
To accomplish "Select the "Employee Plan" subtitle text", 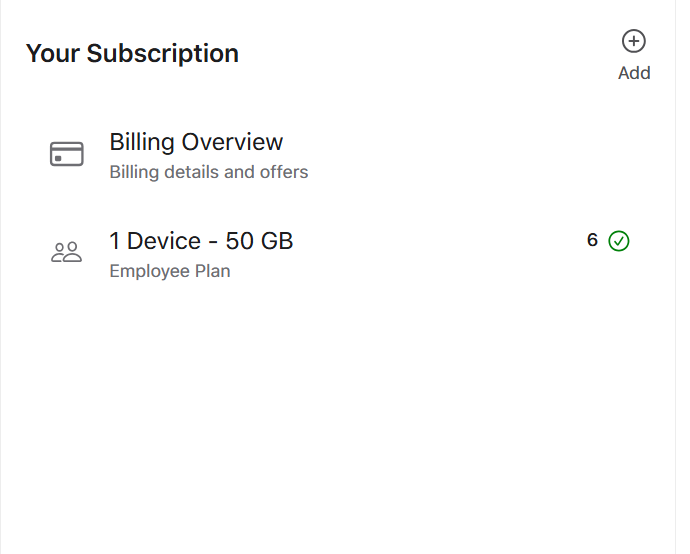I will pyautogui.click(x=169, y=271).
